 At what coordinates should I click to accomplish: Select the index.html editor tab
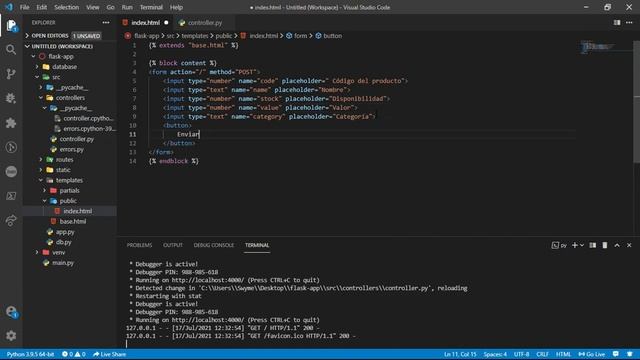145,23
